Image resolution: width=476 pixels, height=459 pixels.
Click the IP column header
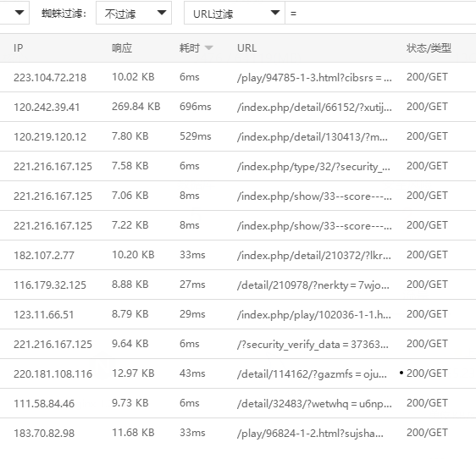19,48
